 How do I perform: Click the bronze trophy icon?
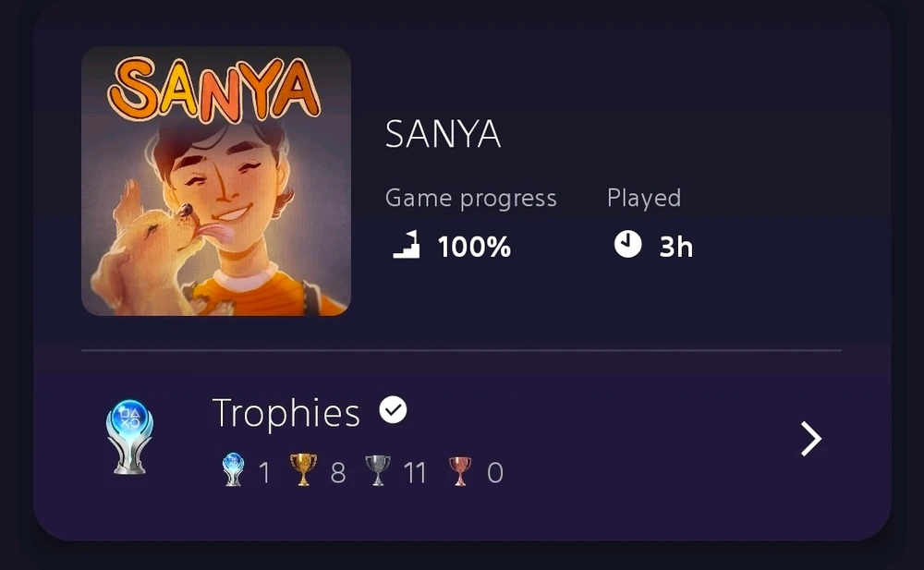(x=459, y=470)
